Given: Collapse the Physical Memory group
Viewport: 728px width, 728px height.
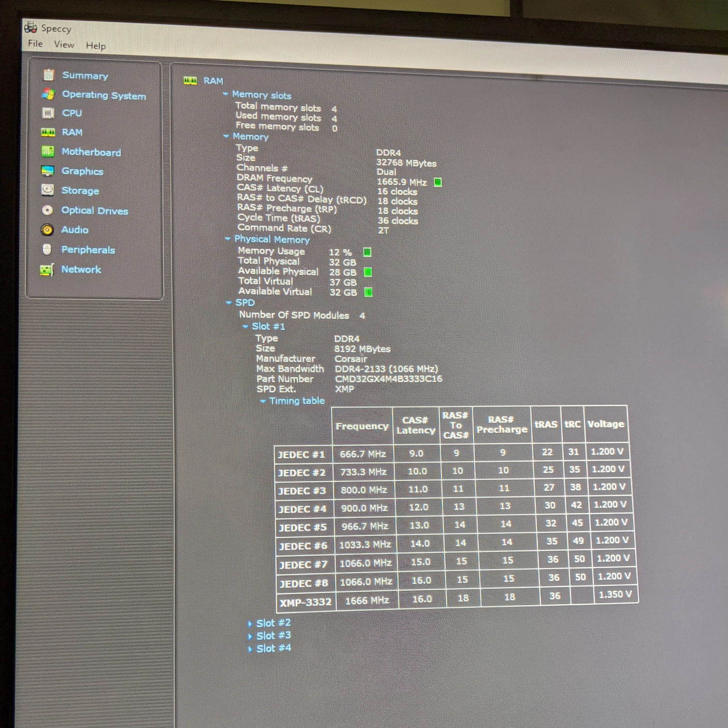Looking at the screenshot, I should (227, 239).
